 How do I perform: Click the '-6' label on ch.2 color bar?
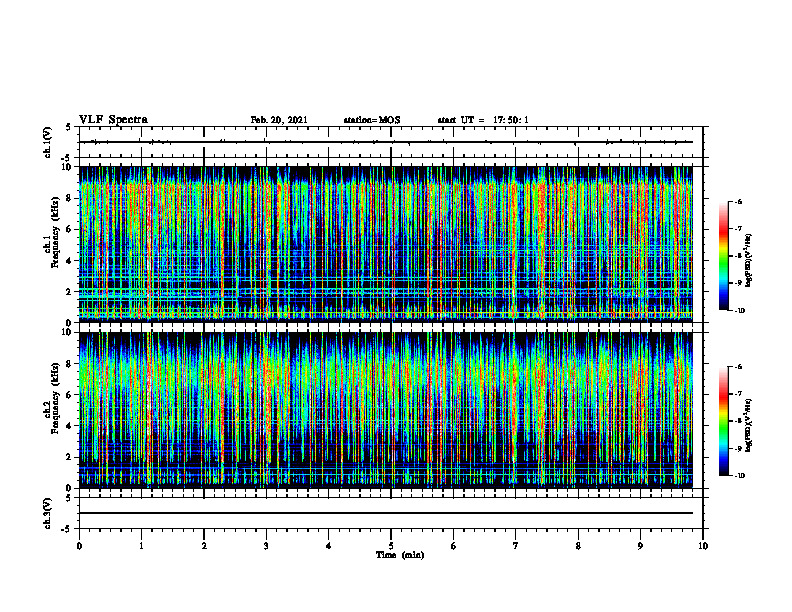tap(738, 367)
